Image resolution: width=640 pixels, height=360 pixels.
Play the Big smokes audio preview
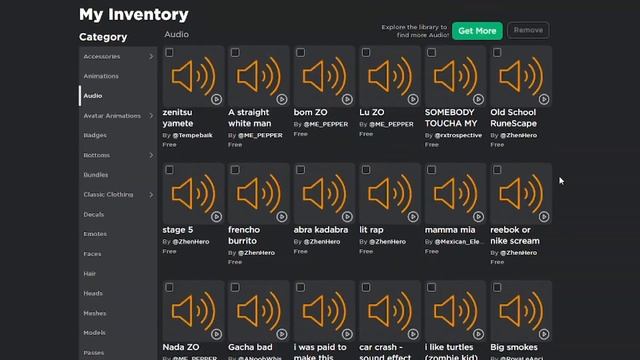544,334
